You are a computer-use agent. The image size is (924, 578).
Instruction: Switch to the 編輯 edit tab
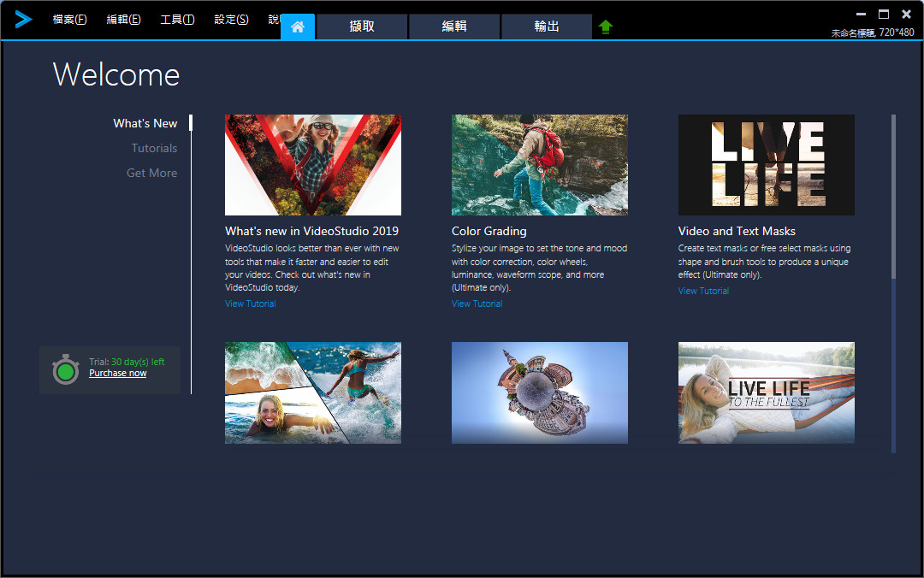coord(454,27)
